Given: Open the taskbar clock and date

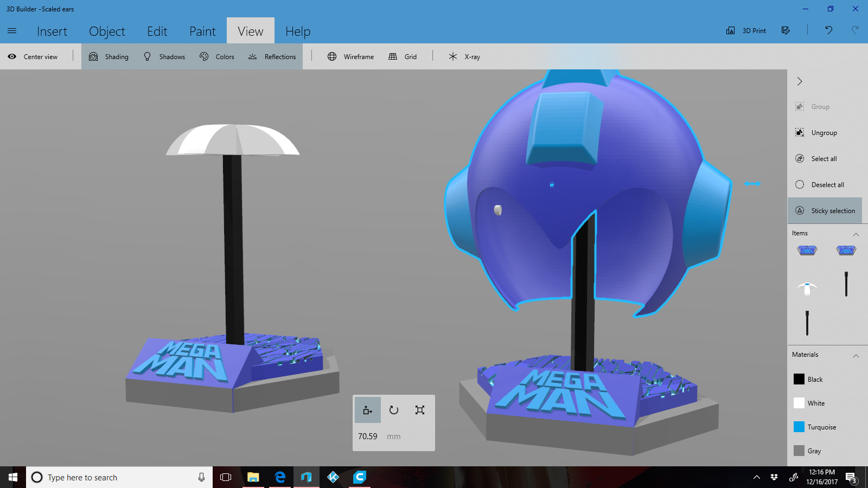Looking at the screenshot, I should coord(822,477).
